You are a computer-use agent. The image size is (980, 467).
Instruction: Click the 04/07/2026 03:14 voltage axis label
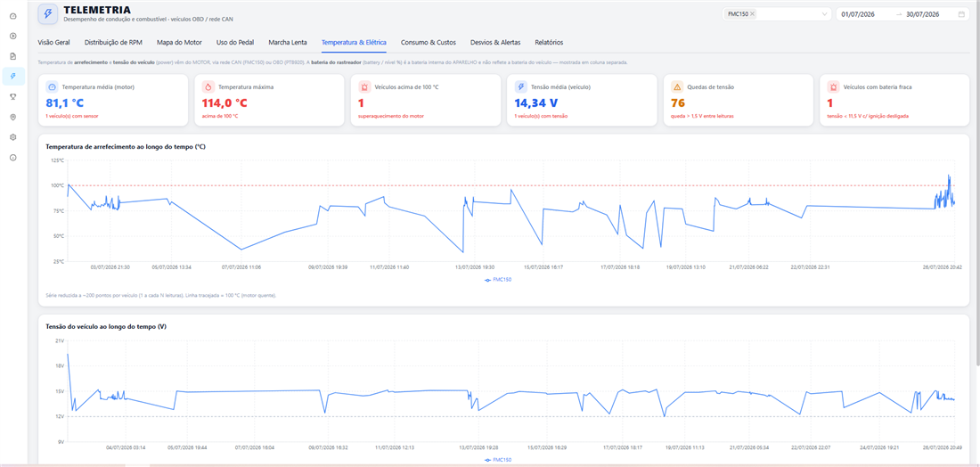coord(127,447)
